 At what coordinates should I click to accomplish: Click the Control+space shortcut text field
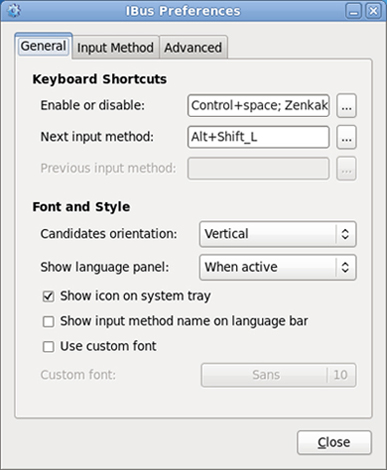(x=259, y=106)
